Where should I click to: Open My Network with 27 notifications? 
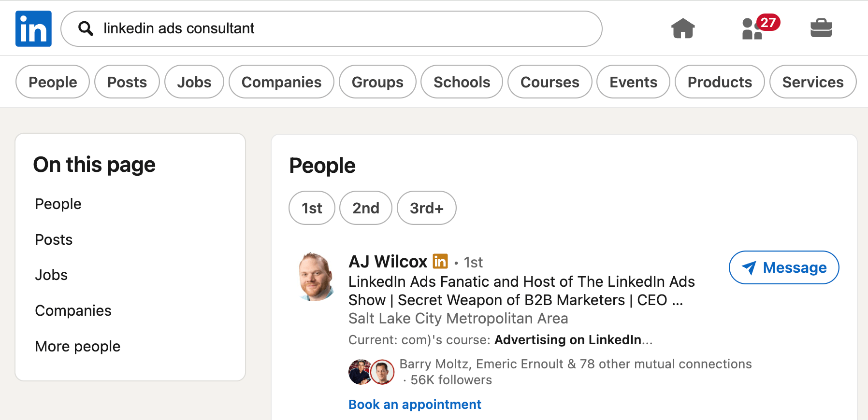click(760, 27)
